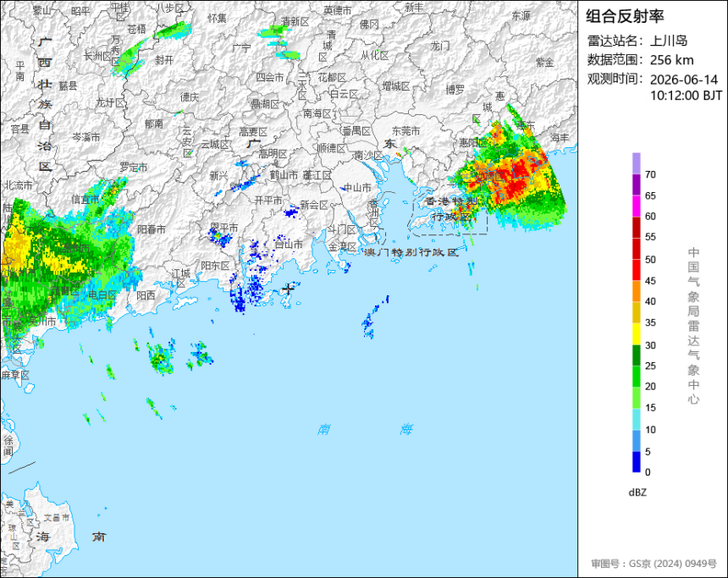Click the dBZ unit label
Viewport: 728px width, 578px height.
click(x=637, y=493)
